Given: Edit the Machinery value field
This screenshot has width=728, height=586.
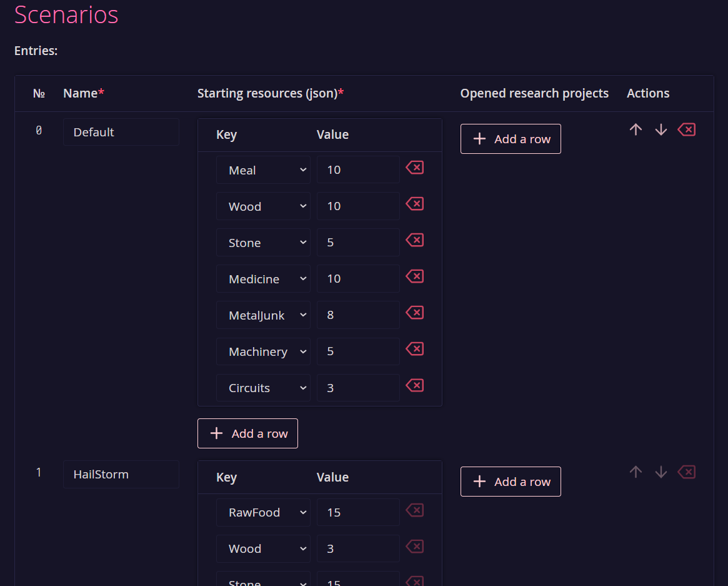Looking at the screenshot, I should point(358,351).
